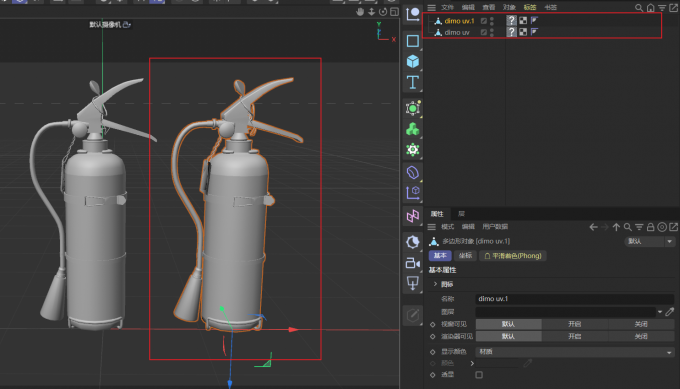Open the 默认 mode dropdown in attribute header

tap(649, 241)
